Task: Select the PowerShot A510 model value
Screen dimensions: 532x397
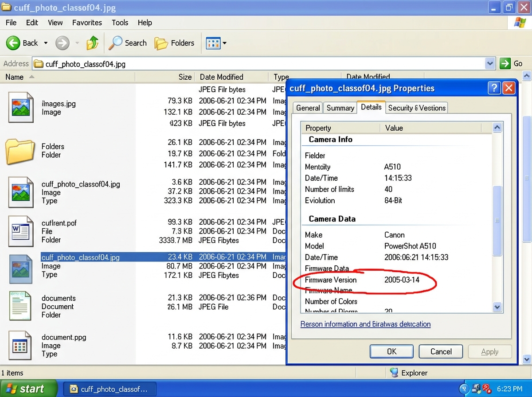Action: point(410,246)
